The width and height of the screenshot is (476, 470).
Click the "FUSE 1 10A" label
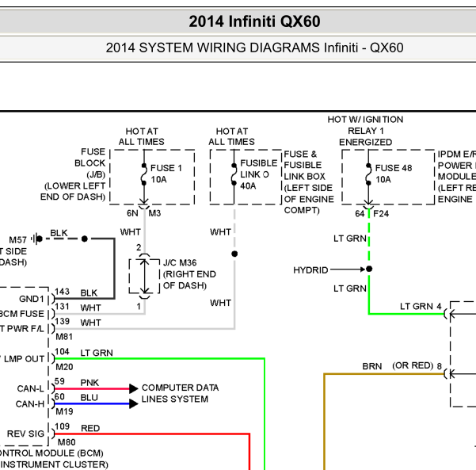166,174
